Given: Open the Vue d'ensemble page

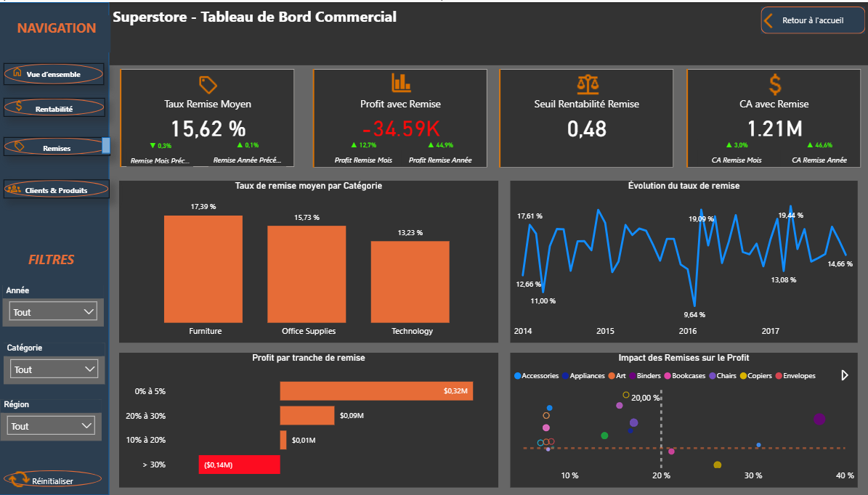Looking at the screenshot, I should click(54, 73).
